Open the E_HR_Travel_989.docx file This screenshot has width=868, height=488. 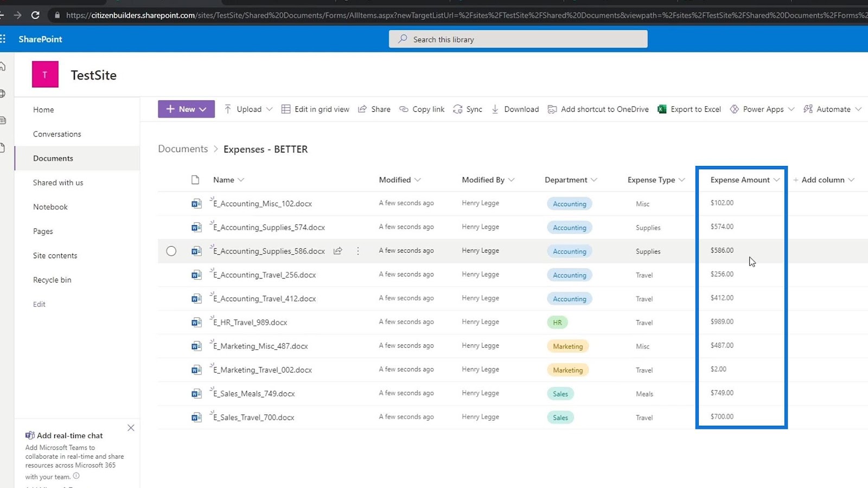(250, 323)
